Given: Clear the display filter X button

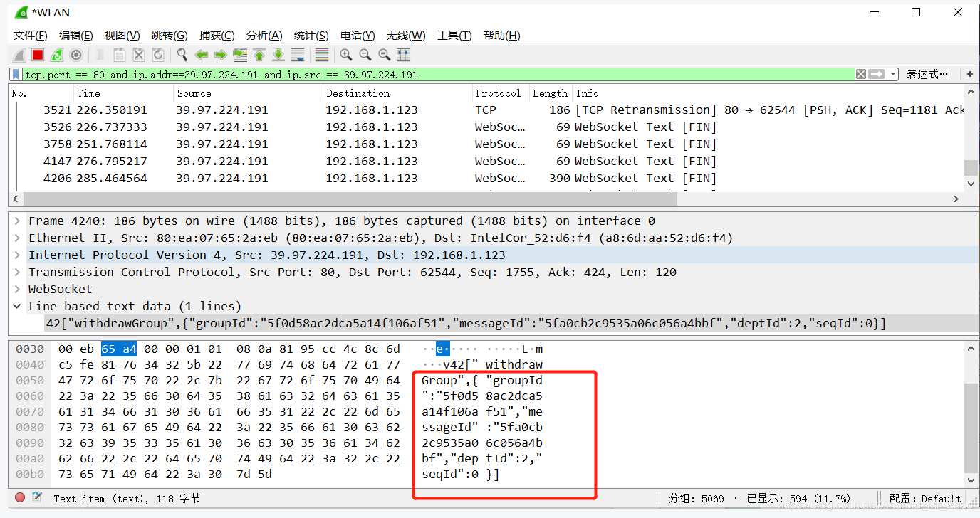Looking at the screenshot, I should (861, 74).
